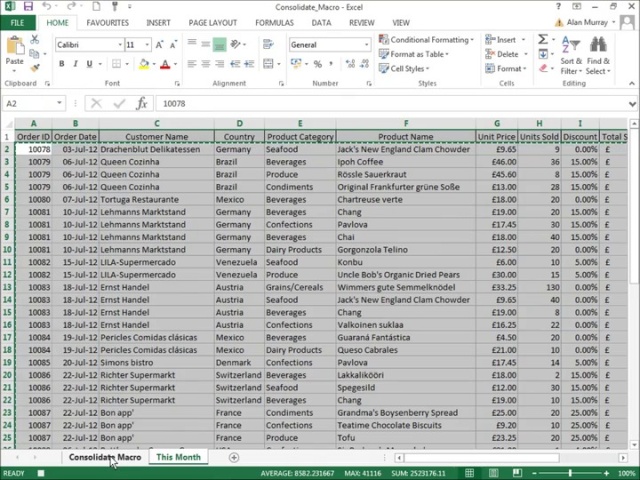Open the FILE tab
This screenshot has width=640, height=480.
(x=18, y=23)
